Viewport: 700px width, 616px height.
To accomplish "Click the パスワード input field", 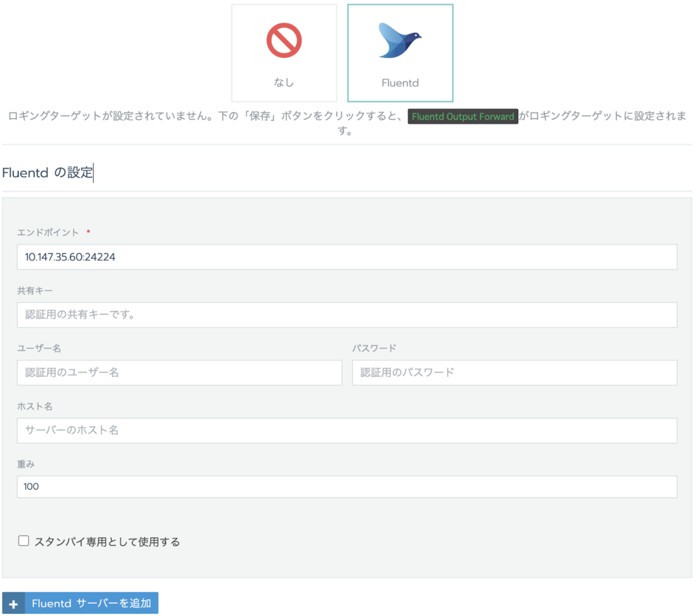I will tap(514, 373).
